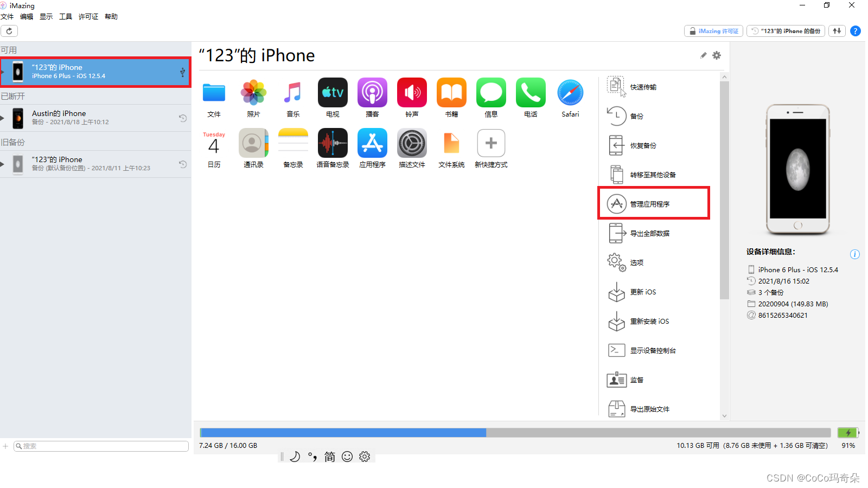Expand the connected "123"的 iPhone entry
Viewport: 868px width, 488px height.
2,72
